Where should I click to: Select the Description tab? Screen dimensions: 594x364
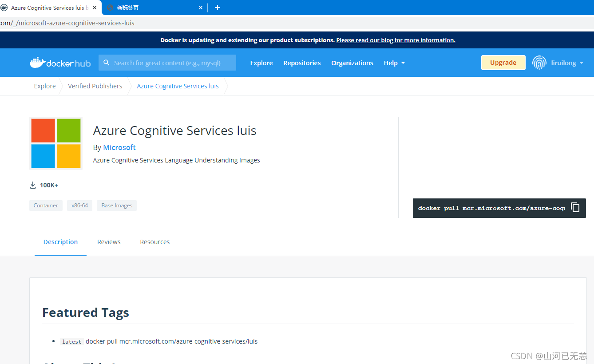pyautogui.click(x=60, y=242)
